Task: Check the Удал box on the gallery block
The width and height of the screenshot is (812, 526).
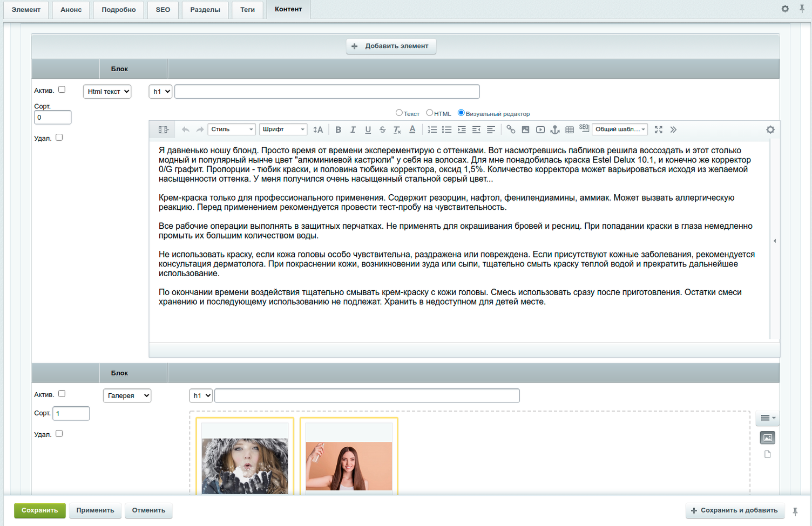Action: tap(59, 433)
